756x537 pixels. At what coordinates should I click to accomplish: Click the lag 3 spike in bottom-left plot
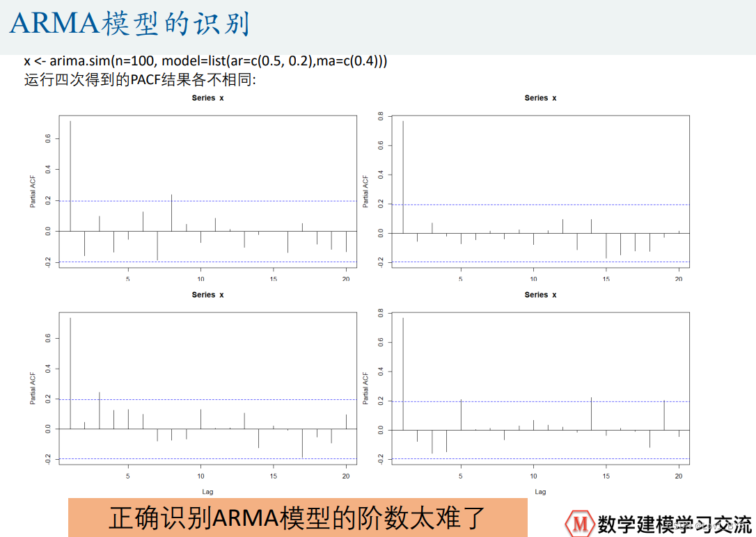pos(100,410)
